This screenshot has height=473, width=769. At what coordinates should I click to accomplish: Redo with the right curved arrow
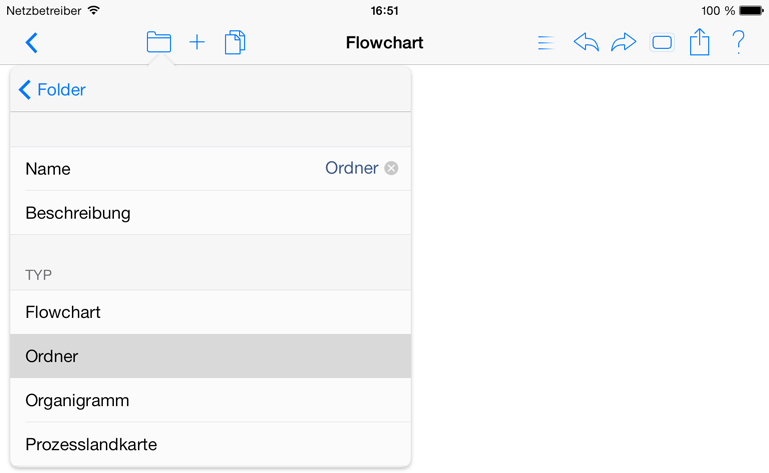623,42
